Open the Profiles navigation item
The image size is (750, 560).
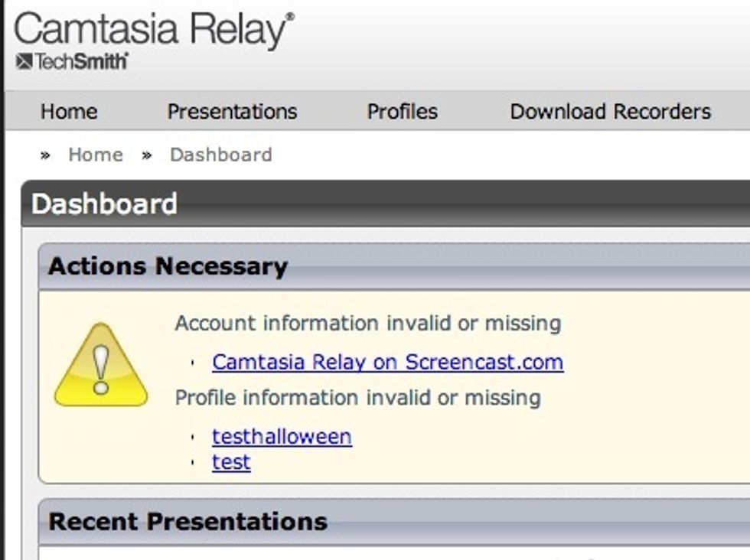pos(402,112)
